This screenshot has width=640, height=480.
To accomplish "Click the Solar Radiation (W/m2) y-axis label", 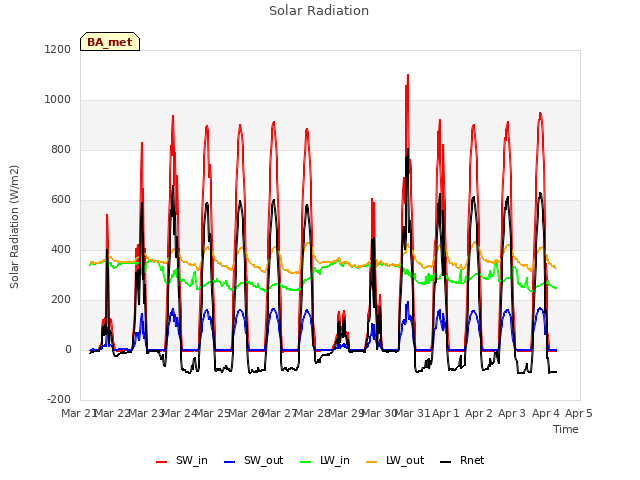I will (14, 227).
